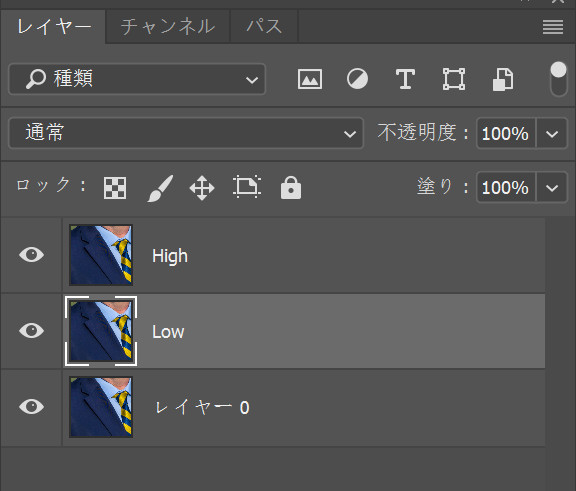This screenshot has height=491, width=576.
Task: Filter layers by adjustment layer icon
Action: point(357,79)
